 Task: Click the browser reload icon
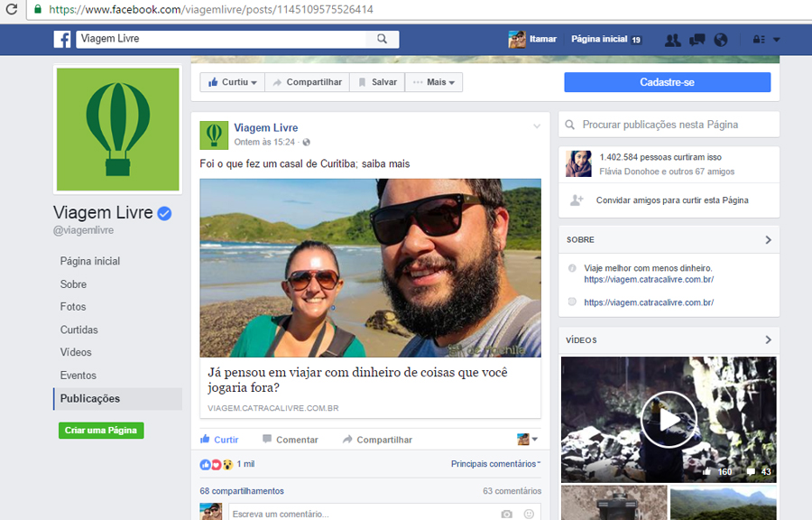[12, 9]
